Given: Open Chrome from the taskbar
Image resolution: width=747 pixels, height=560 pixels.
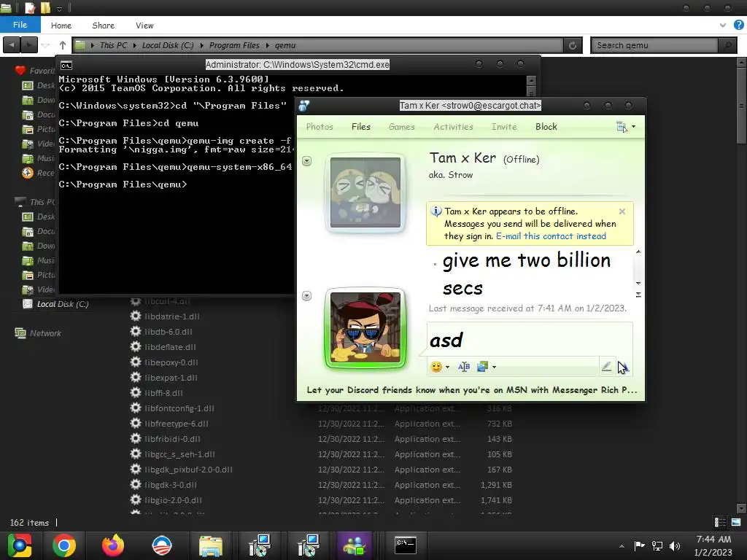Looking at the screenshot, I should 64,545.
